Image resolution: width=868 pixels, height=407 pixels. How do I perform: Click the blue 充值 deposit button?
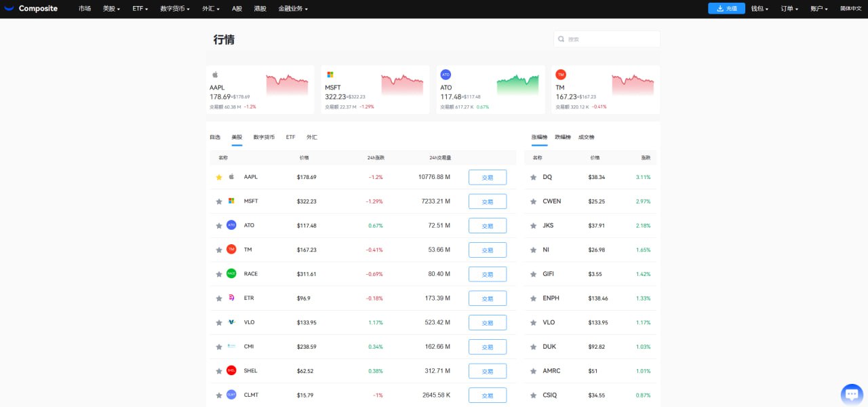pos(726,9)
